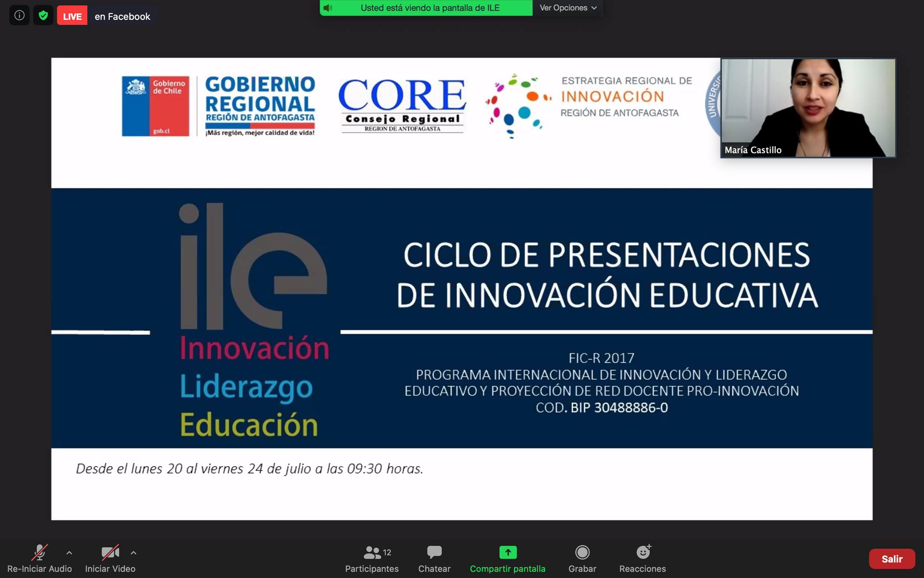Open the Ver Opciones dropdown

pyautogui.click(x=568, y=8)
